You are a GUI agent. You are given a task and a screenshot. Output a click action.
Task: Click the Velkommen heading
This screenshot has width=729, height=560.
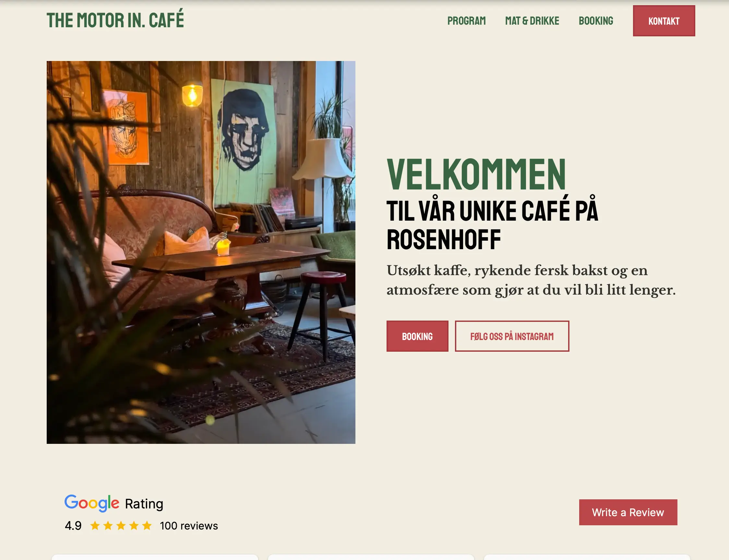pos(476,174)
